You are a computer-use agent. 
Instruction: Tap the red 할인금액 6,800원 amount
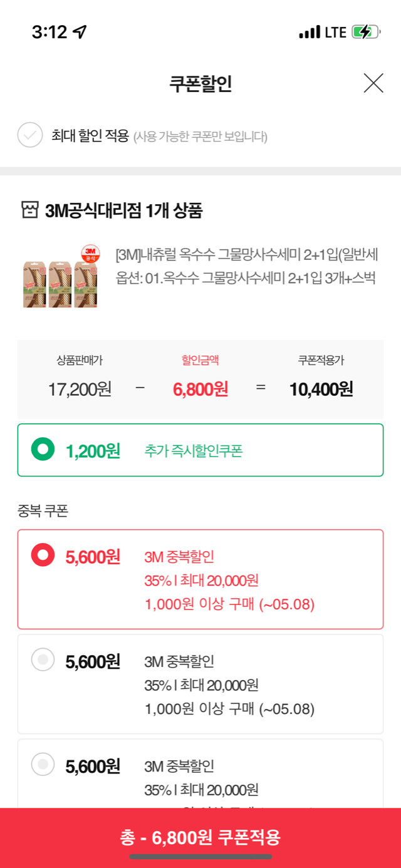tap(200, 389)
